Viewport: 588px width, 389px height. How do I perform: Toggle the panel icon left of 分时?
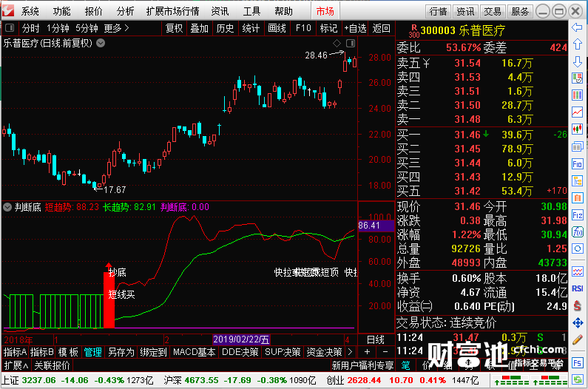pos(10,28)
